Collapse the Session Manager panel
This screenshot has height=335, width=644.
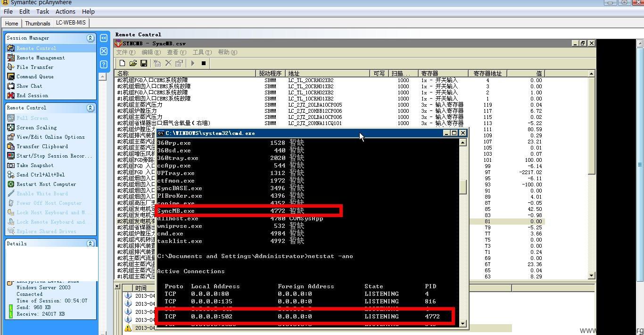point(90,38)
